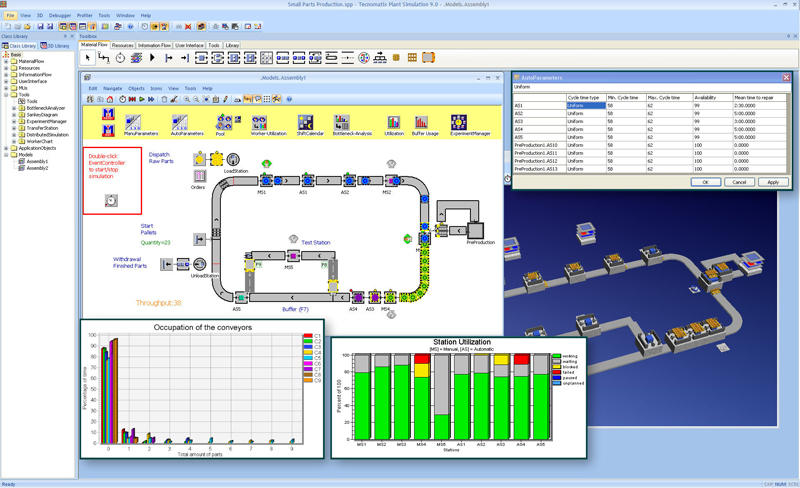Click the PreProduction frame block
Image resolution: width=800 pixels, height=488 pixels.
click(475, 230)
